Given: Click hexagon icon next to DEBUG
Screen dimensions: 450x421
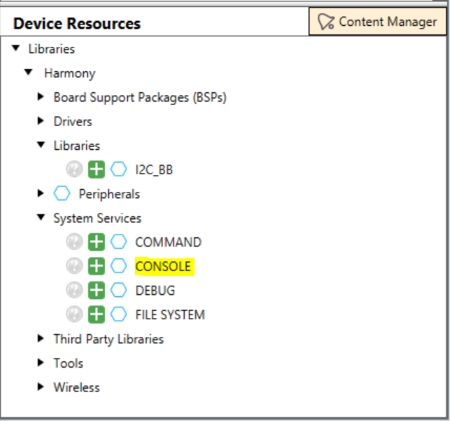Looking at the screenshot, I should (x=118, y=290).
